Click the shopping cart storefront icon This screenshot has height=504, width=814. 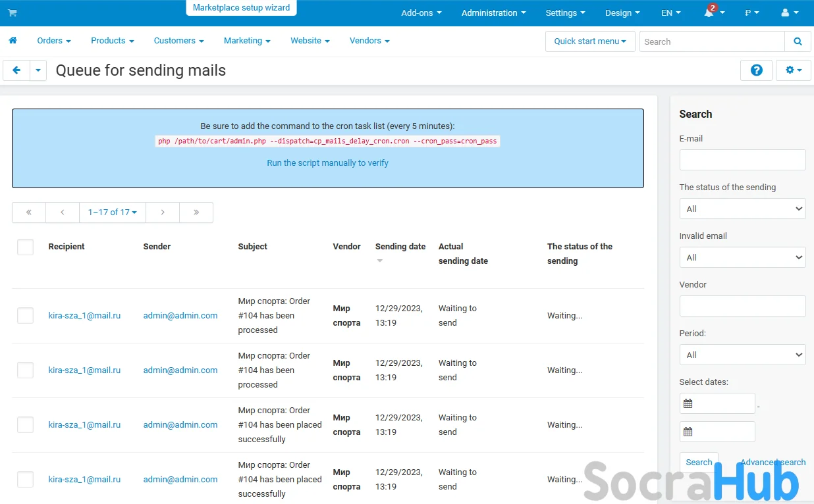[13, 13]
